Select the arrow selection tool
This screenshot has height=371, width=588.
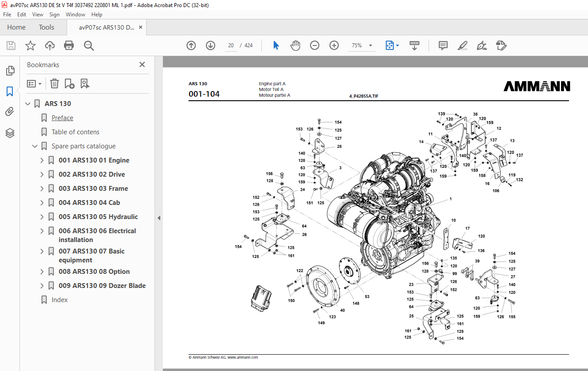[276, 45]
